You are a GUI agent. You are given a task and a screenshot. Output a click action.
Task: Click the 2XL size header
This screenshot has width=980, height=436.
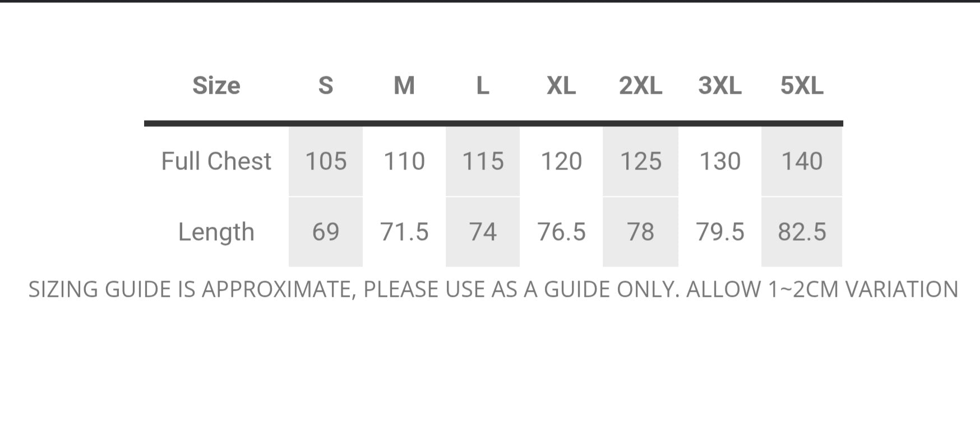click(x=640, y=86)
